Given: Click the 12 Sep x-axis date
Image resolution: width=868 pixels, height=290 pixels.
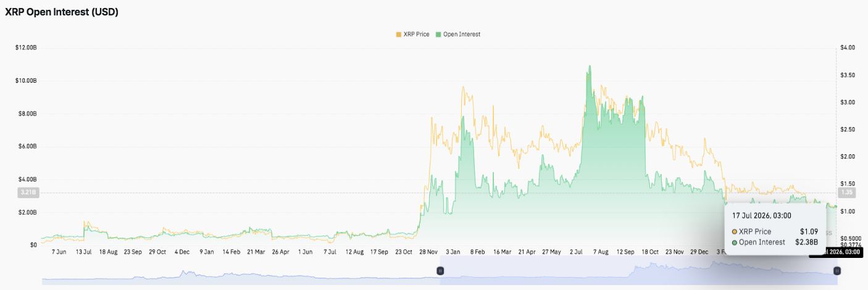Looking at the screenshot, I should pos(625,252).
